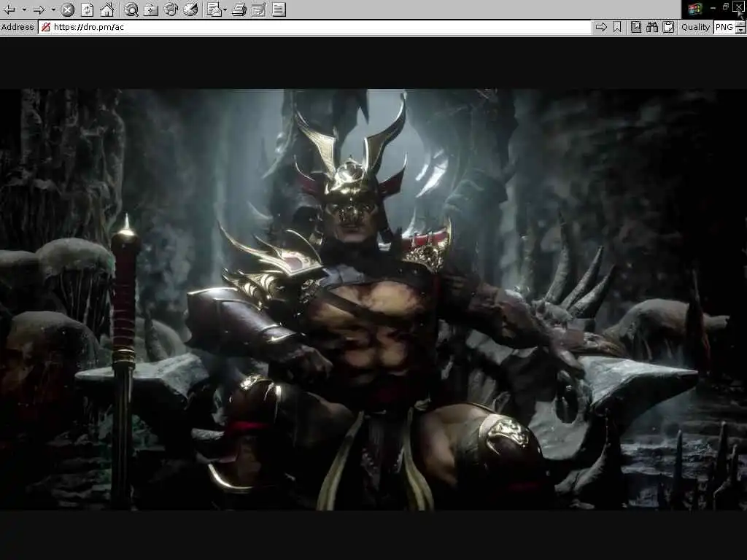Click the Address label
747x560 pixels.
(x=18, y=27)
